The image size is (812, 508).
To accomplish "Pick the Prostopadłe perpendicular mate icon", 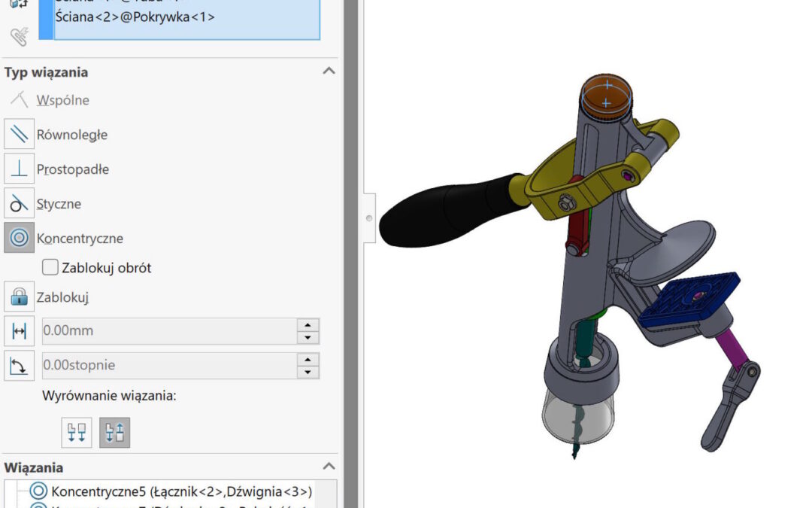I will pyautogui.click(x=19, y=169).
